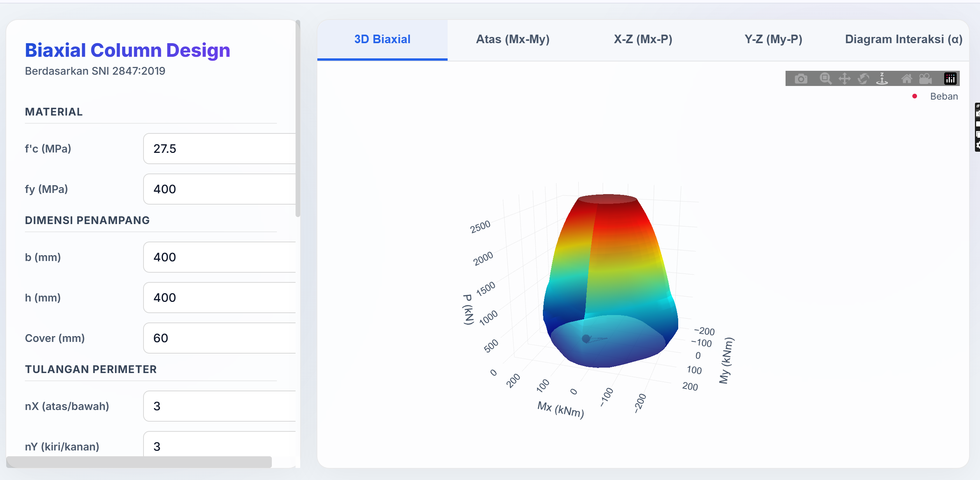This screenshot has height=480, width=980.
Task: Select the Zoom tool in plot toolbar
Action: coord(825,79)
